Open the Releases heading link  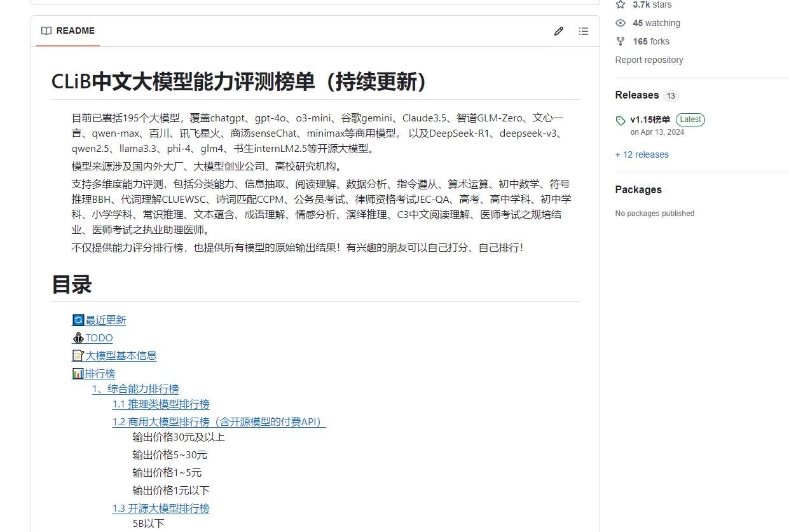coord(637,95)
